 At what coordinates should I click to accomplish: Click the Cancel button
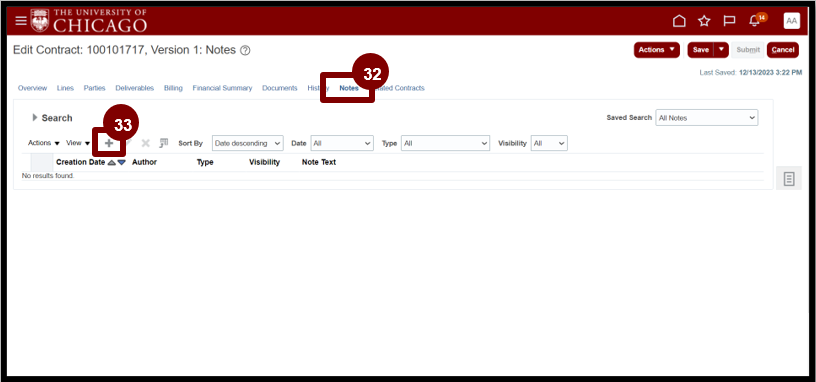pos(783,50)
